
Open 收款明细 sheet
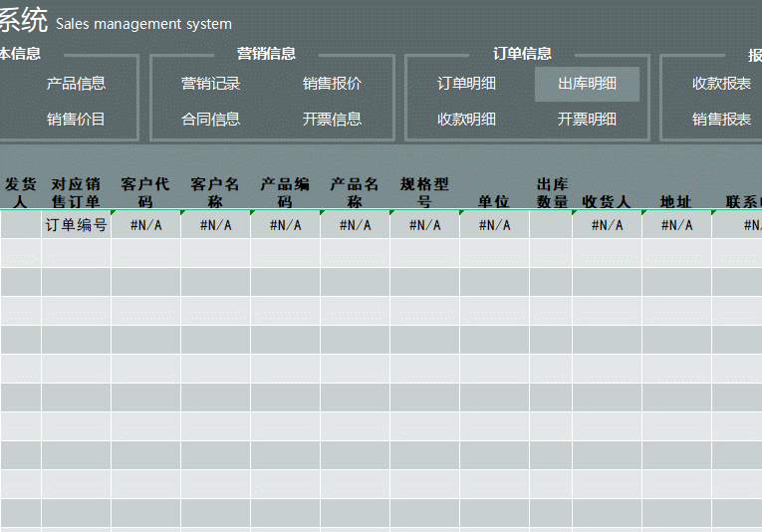(x=466, y=119)
